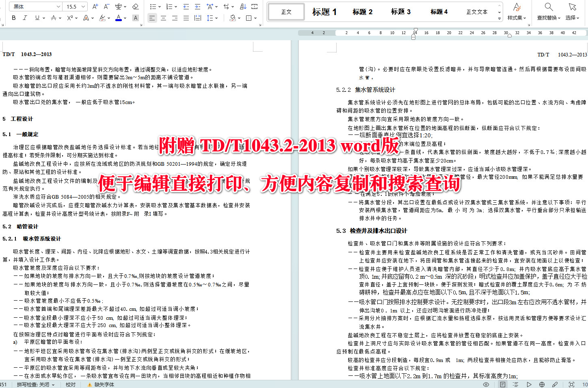Clear formatting with the eraser icon
This screenshot has width=588, height=388.
(136, 7)
